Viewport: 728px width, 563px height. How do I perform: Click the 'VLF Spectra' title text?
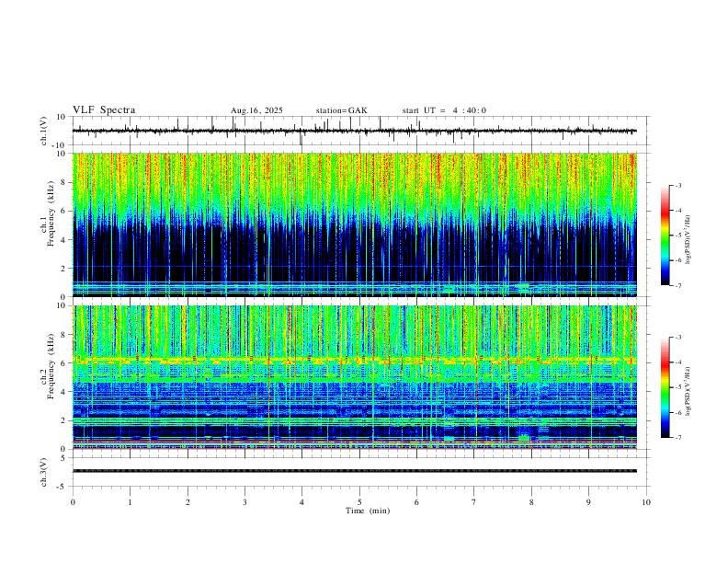(x=104, y=110)
